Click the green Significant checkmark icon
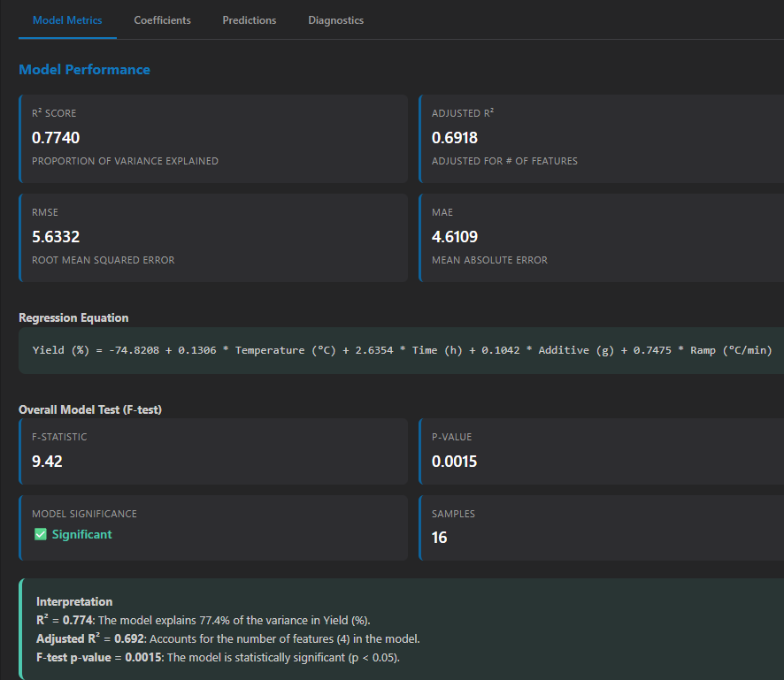The image size is (784, 680). (x=40, y=534)
